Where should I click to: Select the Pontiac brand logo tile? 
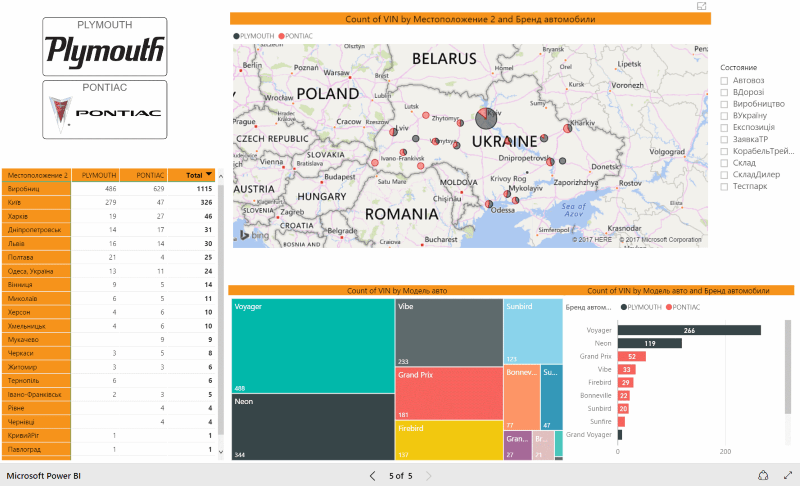[x=105, y=109]
